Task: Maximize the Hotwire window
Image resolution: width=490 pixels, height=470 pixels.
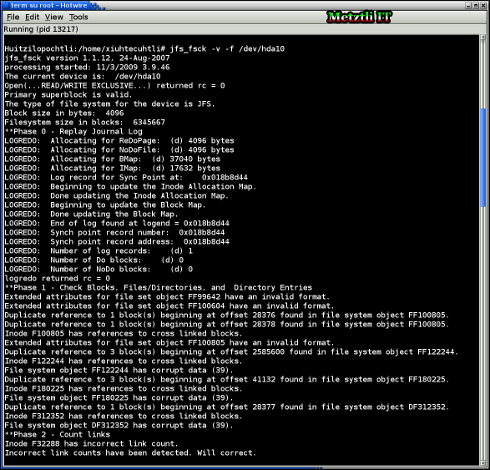Action: click(x=476, y=5)
